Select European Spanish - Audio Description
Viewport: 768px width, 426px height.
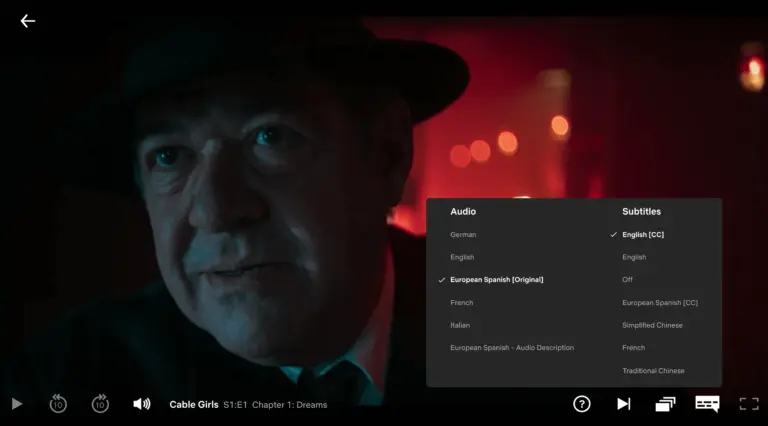coord(512,348)
